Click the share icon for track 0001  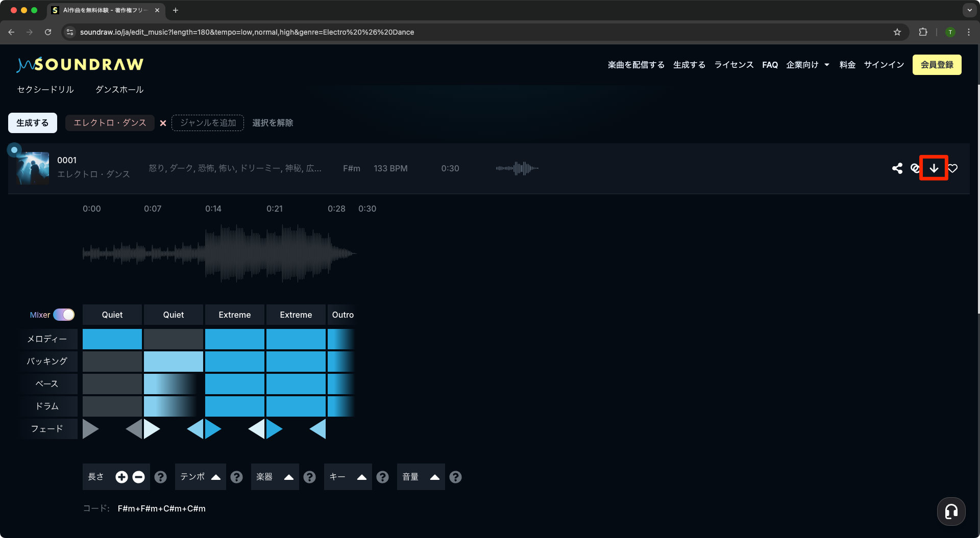click(897, 168)
